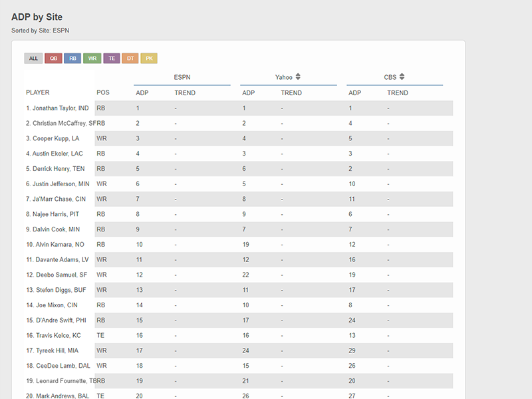Click the CBS column header label

(390, 77)
